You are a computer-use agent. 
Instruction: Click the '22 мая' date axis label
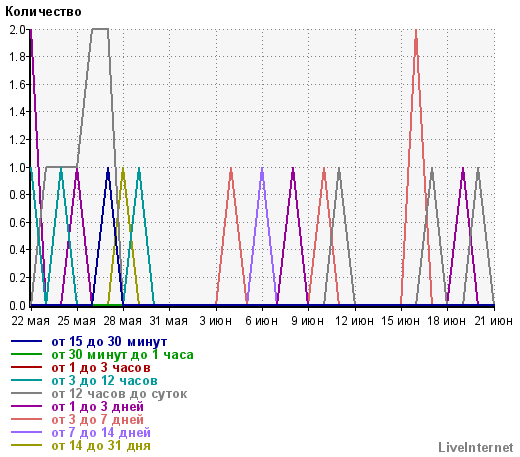(30, 321)
